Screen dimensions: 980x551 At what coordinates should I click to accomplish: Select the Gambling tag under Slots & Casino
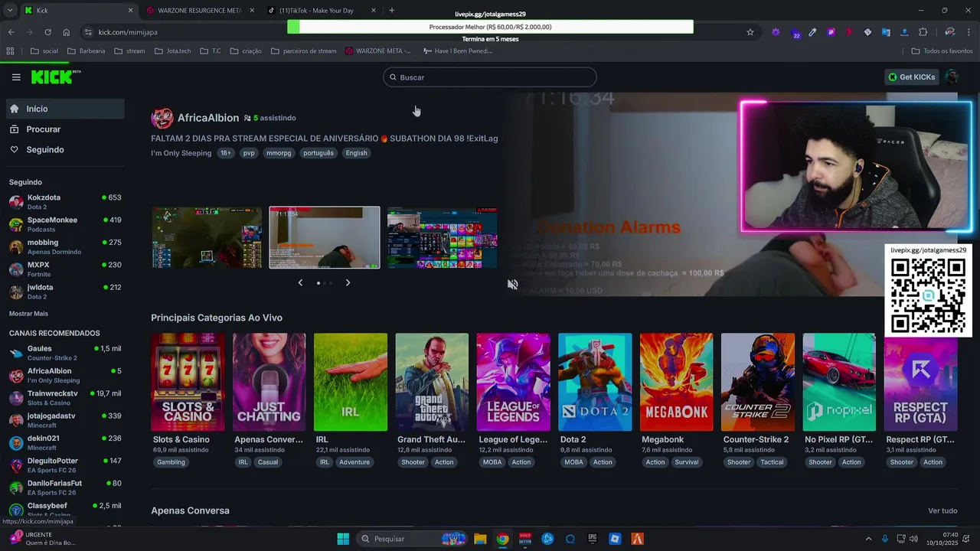click(x=171, y=462)
